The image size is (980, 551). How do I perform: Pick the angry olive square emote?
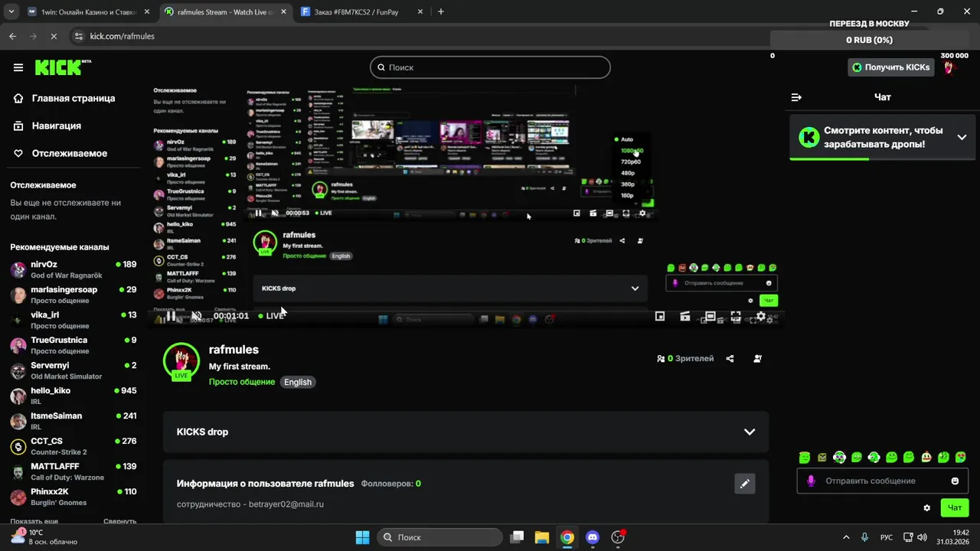822,458
